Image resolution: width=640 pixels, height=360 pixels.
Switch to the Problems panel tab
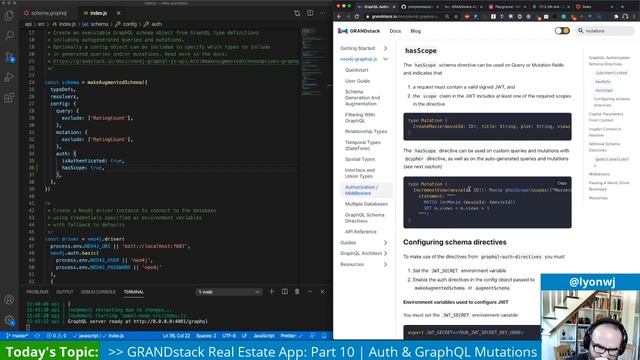tap(37, 292)
